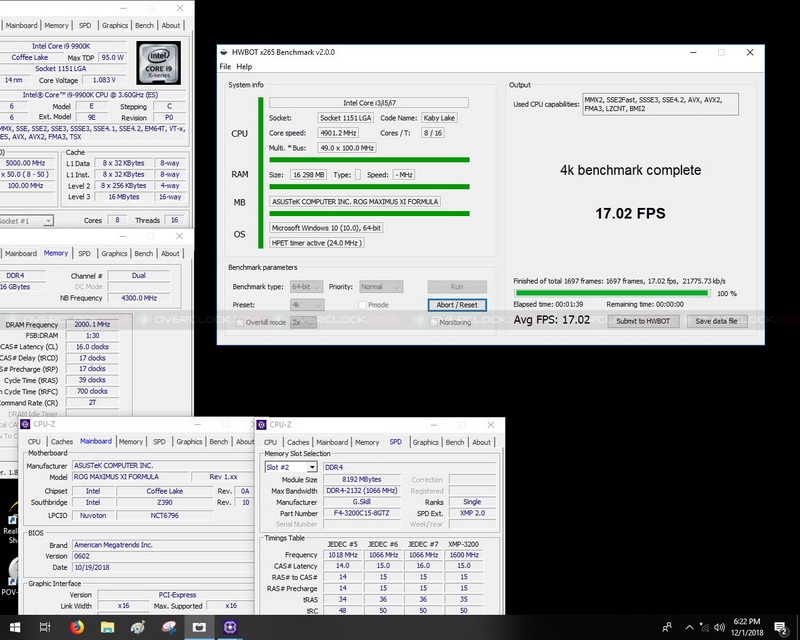Show hidden system tray icons

(689, 627)
